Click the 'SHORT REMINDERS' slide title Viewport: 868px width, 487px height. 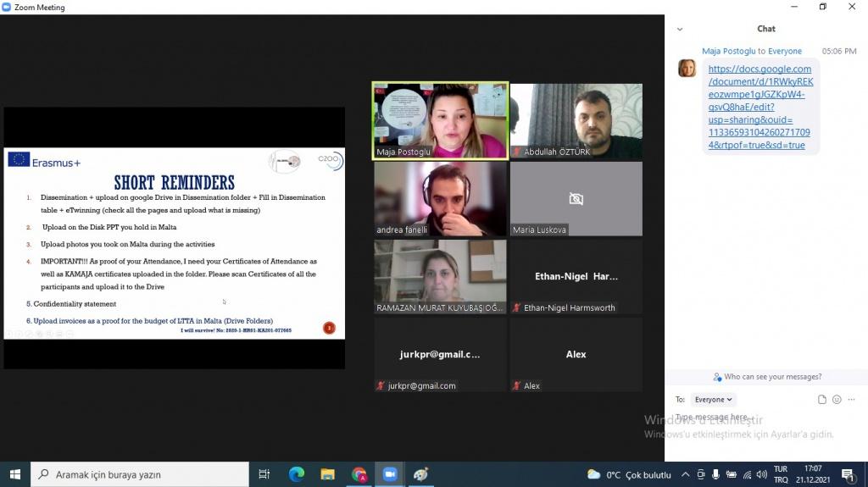[x=175, y=183]
